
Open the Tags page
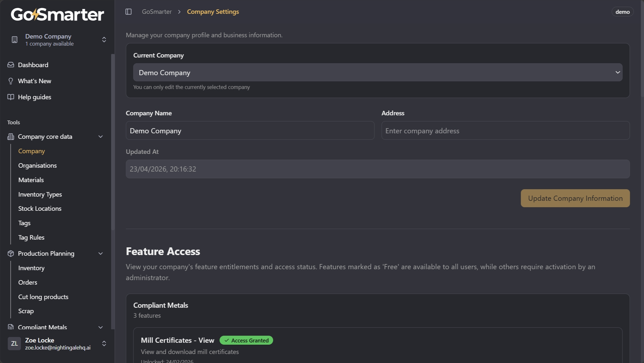click(24, 223)
